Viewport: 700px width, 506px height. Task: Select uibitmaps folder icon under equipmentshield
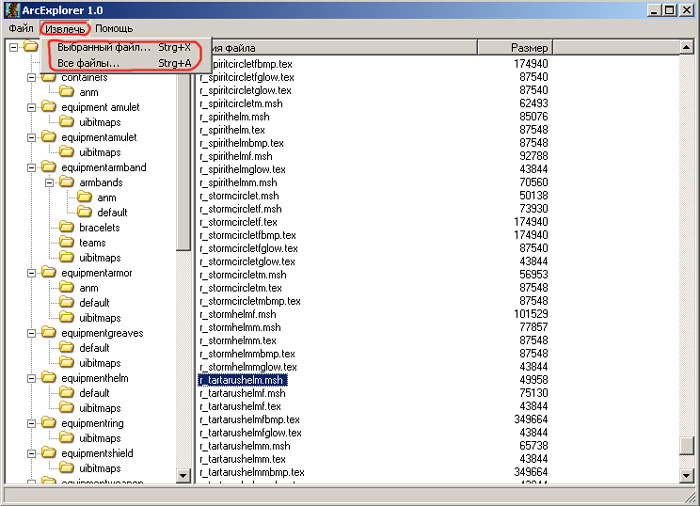tap(67, 467)
